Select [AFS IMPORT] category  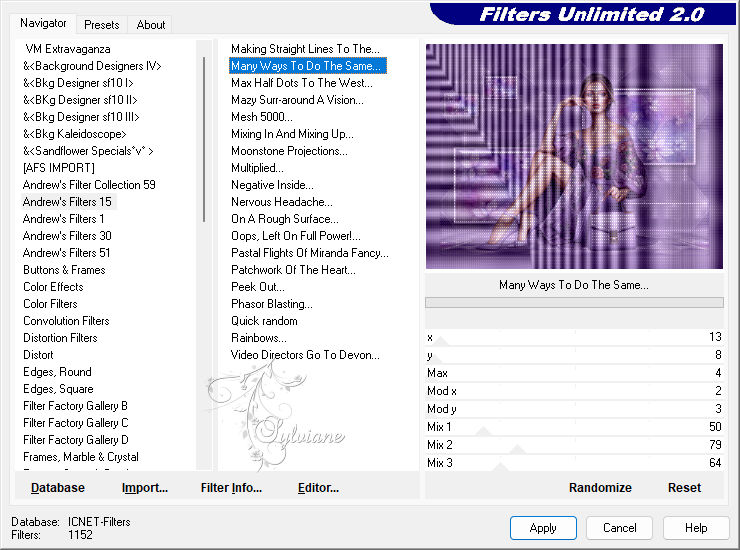(x=59, y=168)
